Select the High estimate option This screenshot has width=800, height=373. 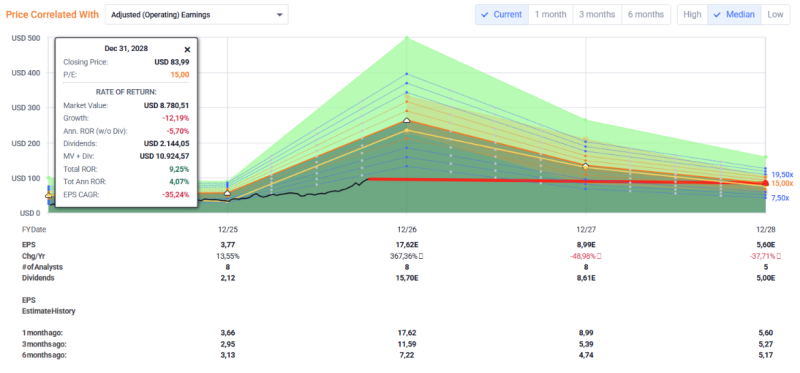click(692, 14)
